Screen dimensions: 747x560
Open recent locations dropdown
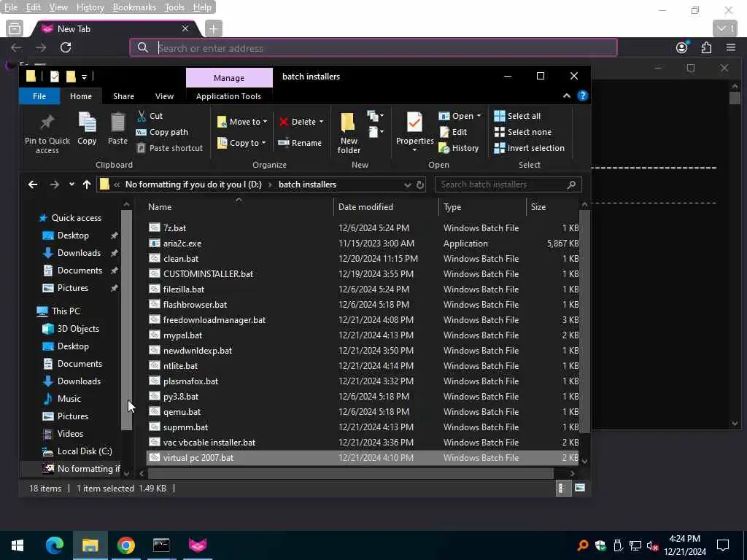coord(71,184)
